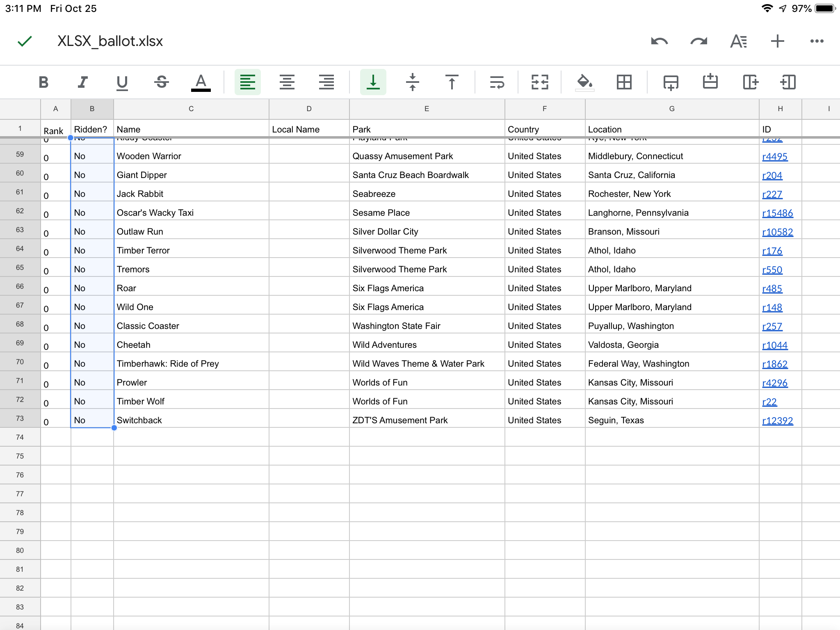Align cell content to bottom
Image resolution: width=840 pixels, height=630 pixels.
(373, 82)
